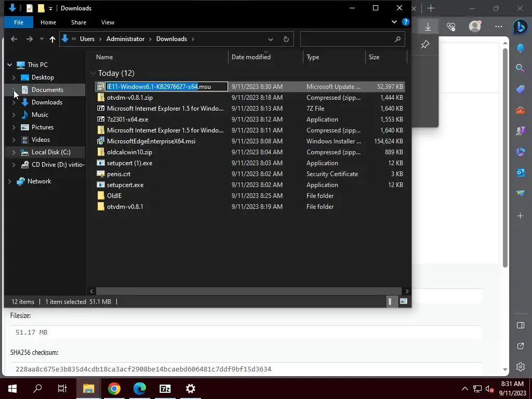Click the Forward arrow in File Explorer
This screenshot has height=399, width=532.
(30, 39)
